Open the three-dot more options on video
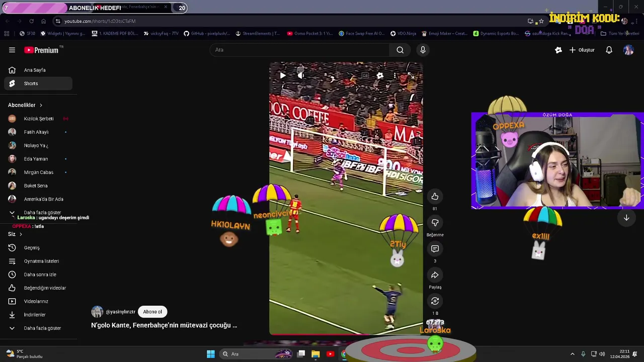 395,75
